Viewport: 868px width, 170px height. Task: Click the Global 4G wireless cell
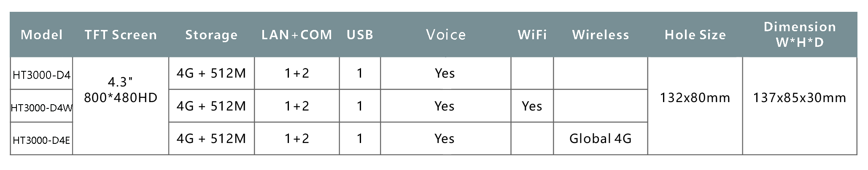click(601, 139)
